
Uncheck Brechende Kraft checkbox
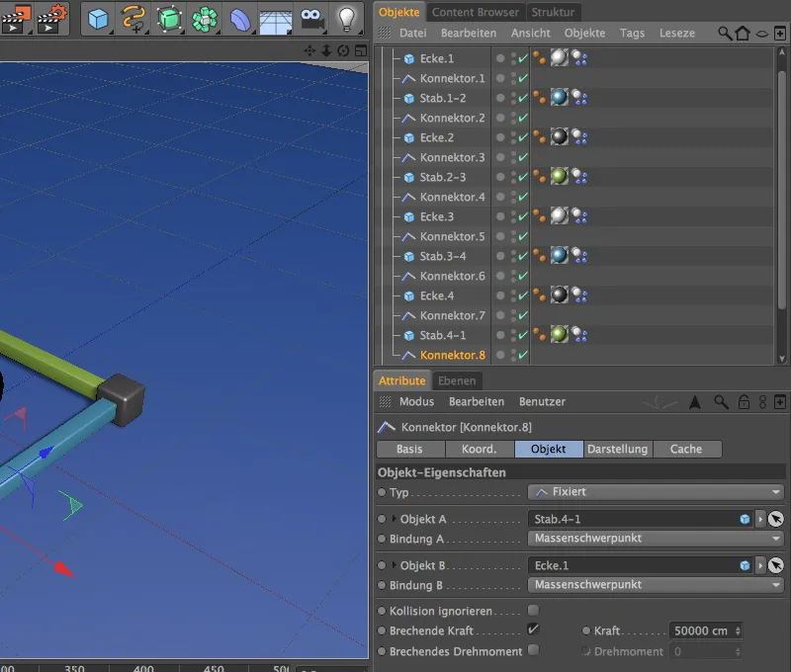[x=533, y=630]
